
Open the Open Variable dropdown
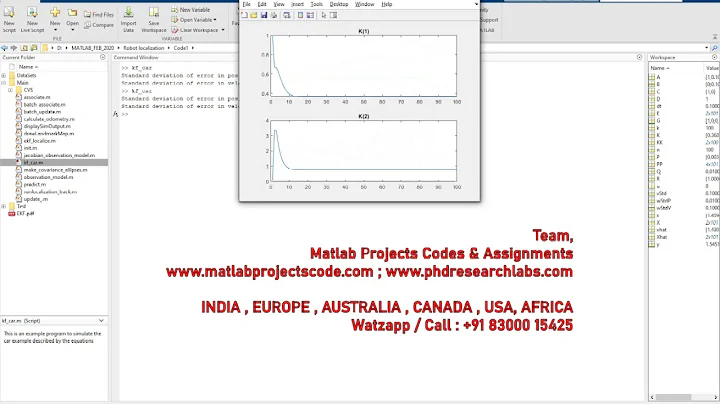click(194, 20)
